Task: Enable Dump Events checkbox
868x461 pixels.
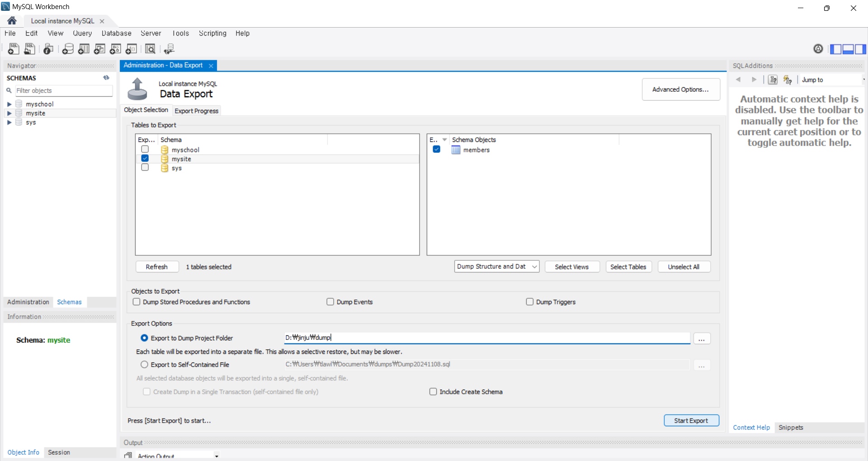Action: click(x=330, y=302)
